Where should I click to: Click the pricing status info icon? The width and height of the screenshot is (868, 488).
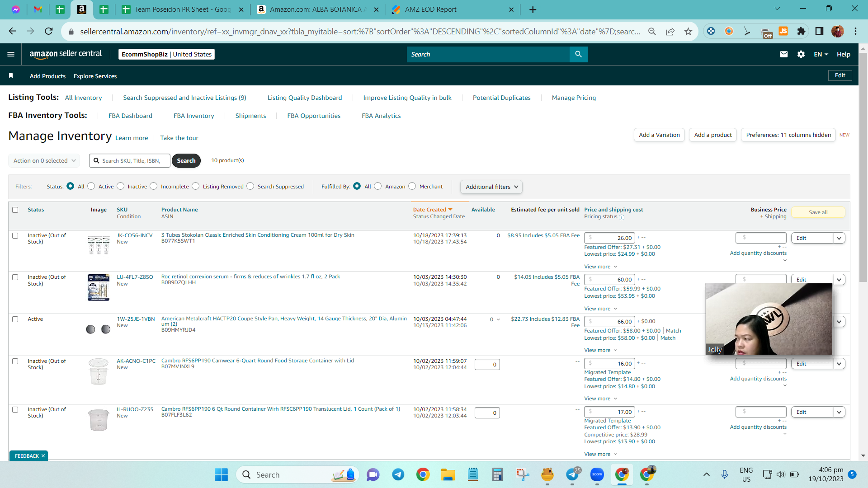point(622,217)
